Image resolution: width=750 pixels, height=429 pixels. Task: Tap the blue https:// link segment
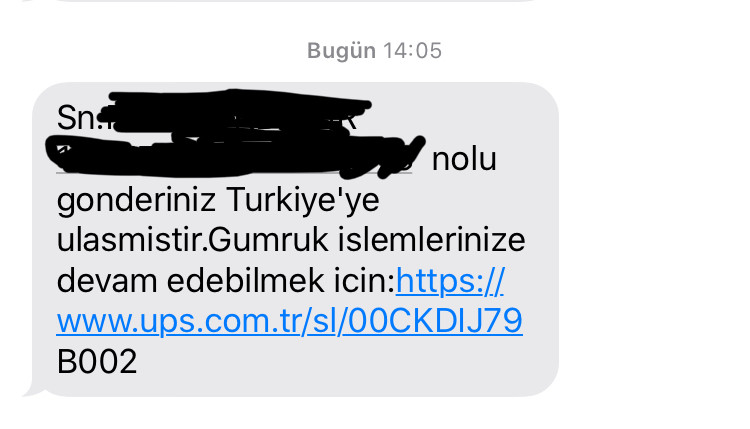[450, 281]
